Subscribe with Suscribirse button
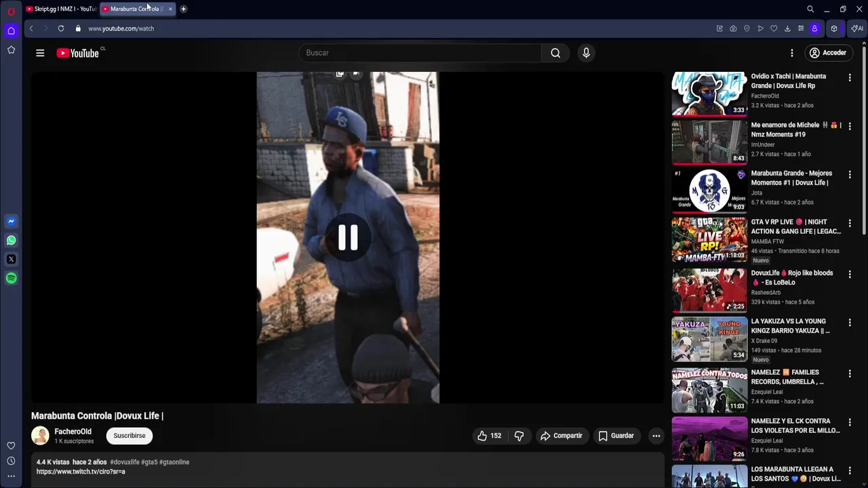Image resolution: width=868 pixels, height=488 pixels. [x=130, y=436]
